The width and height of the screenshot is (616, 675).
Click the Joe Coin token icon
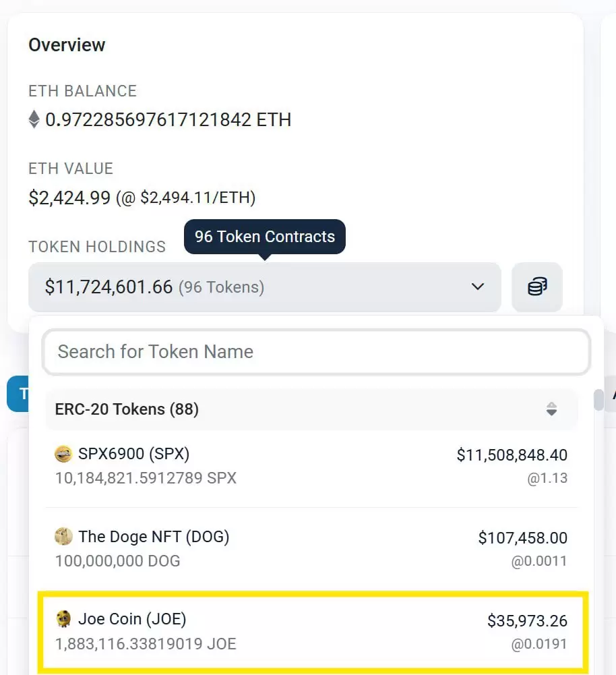point(64,619)
